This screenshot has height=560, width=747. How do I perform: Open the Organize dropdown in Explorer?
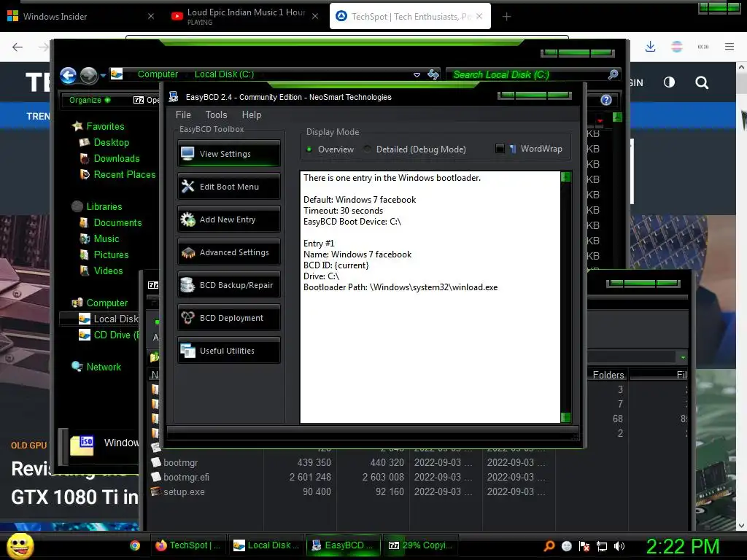click(90, 100)
